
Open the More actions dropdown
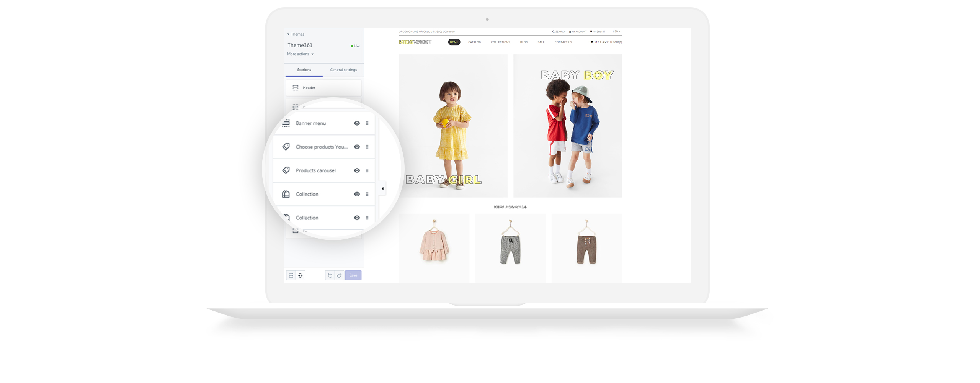point(301,54)
